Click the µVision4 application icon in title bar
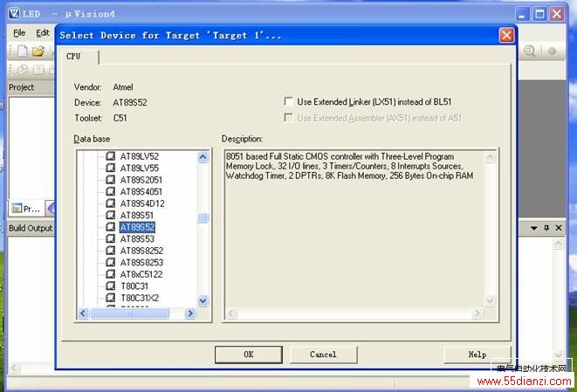This screenshot has height=392, width=577. coord(14,14)
